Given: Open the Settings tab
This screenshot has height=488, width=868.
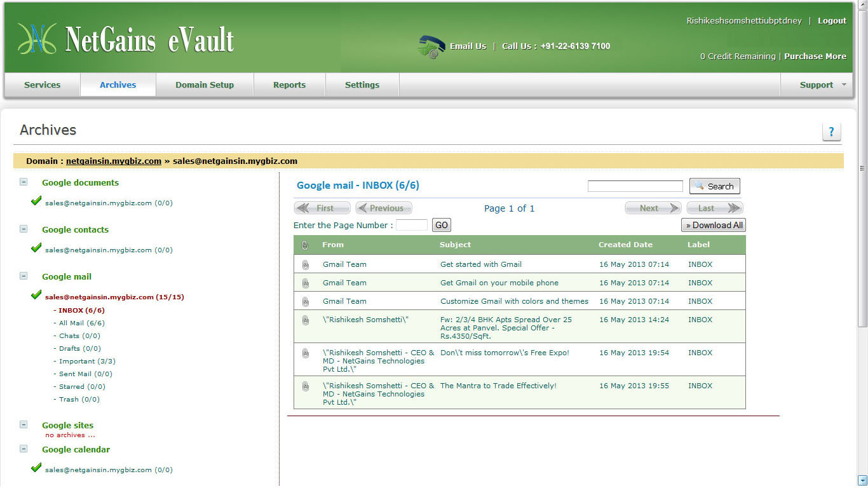Looking at the screenshot, I should click(362, 85).
